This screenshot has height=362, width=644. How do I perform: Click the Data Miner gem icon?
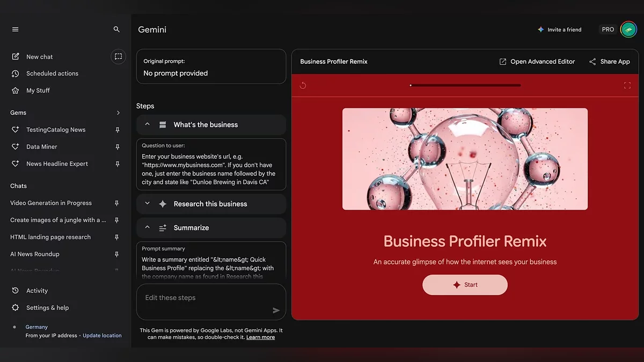[15, 147]
